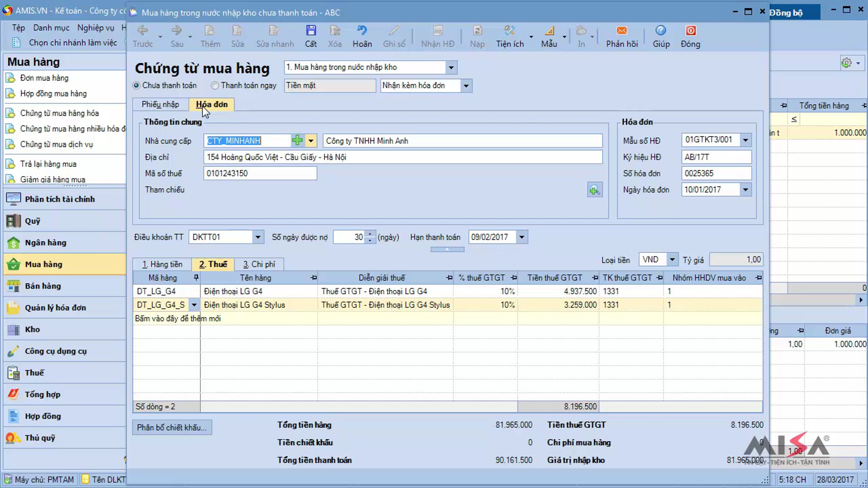Click the Mẫu template icon
The height and width of the screenshot is (488, 868).
(549, 31)
